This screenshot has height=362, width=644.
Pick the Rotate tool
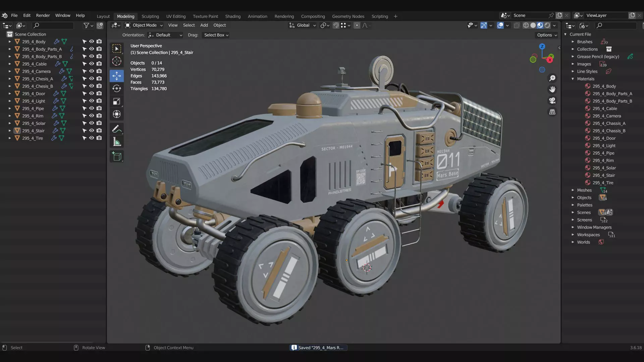[116, 88]
